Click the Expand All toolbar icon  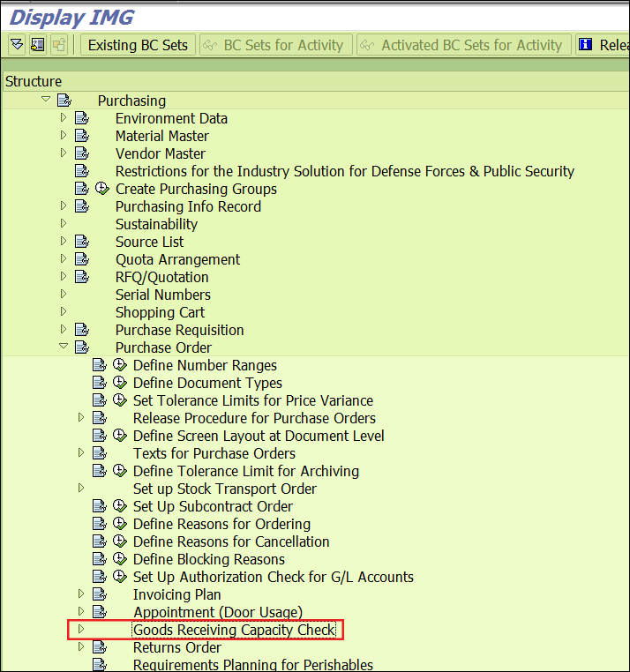[x=17, y=45]
